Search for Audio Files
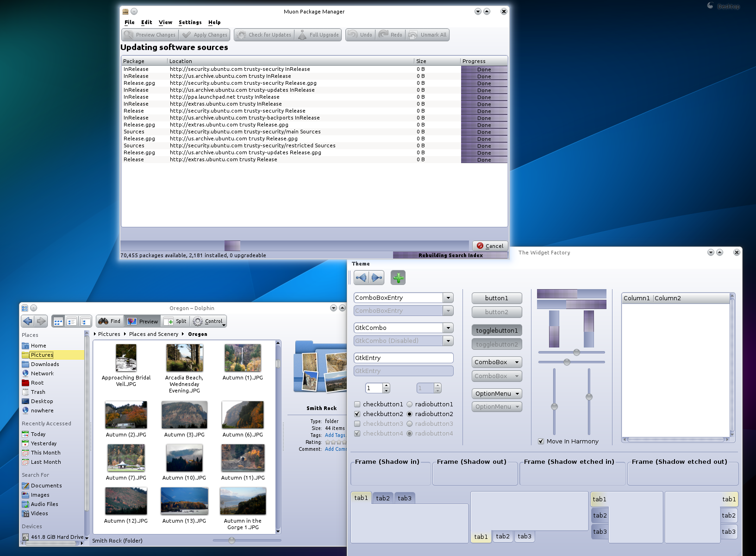Viewport: 756px width, 556px height. pyautogui.click(x=44, y=504)
